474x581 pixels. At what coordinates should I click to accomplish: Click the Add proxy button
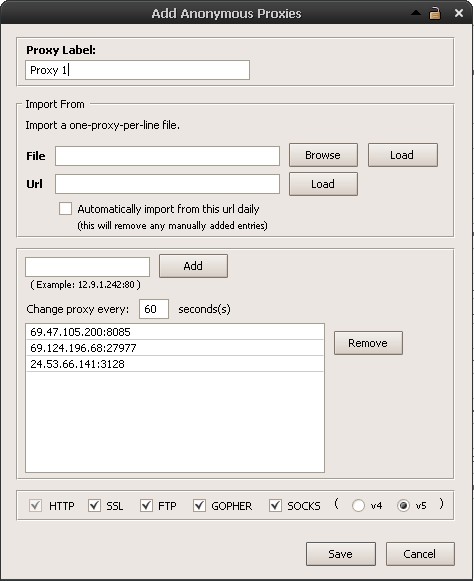point(193,266)
